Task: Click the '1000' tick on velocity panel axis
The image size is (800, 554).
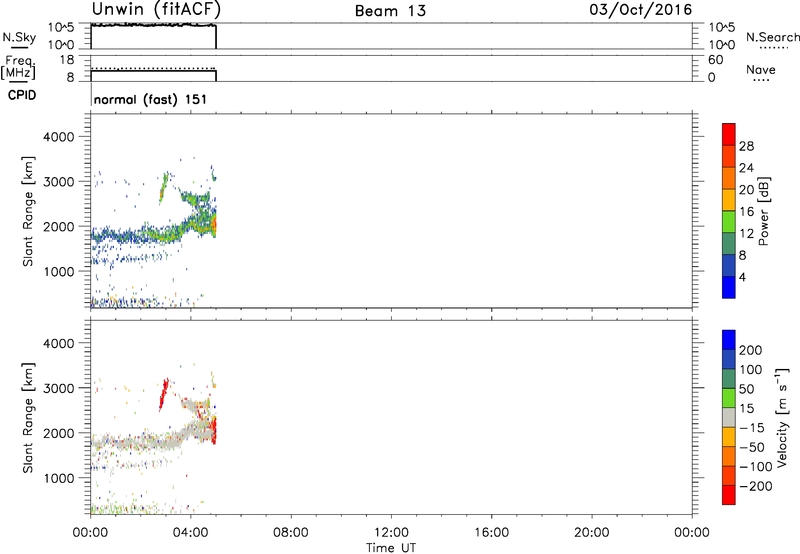Action: (59, 478)
